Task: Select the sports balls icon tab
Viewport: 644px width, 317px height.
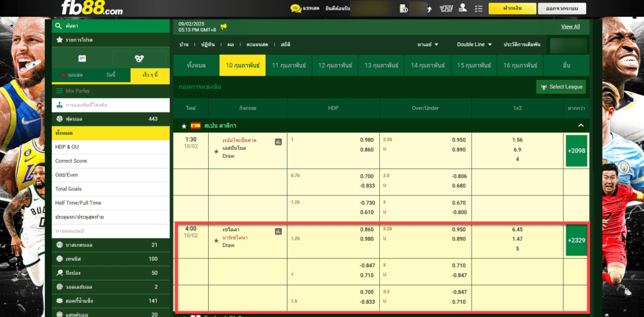Action: (139, 58)
